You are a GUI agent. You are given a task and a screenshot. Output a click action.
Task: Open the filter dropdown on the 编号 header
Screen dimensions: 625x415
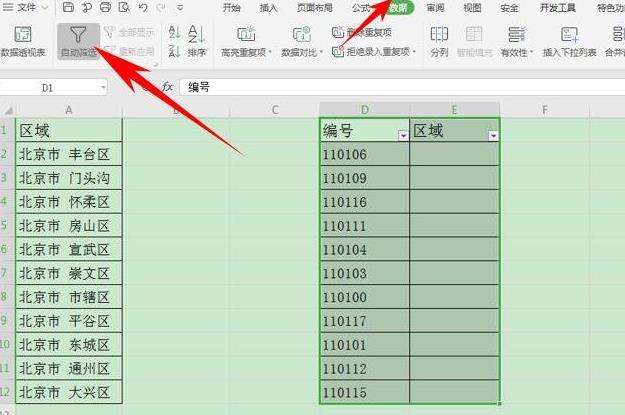click(x=403, y=136)
